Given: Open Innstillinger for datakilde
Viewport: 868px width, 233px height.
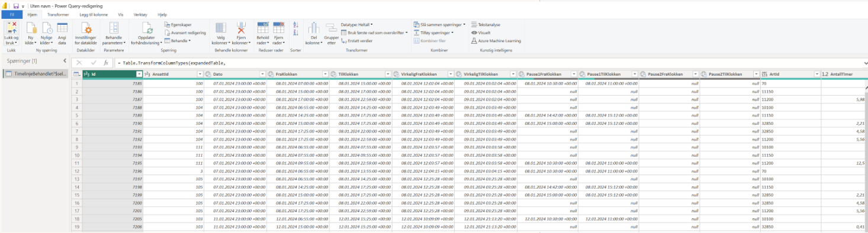Looking at the screenshot, I should (x=86, y=33).
